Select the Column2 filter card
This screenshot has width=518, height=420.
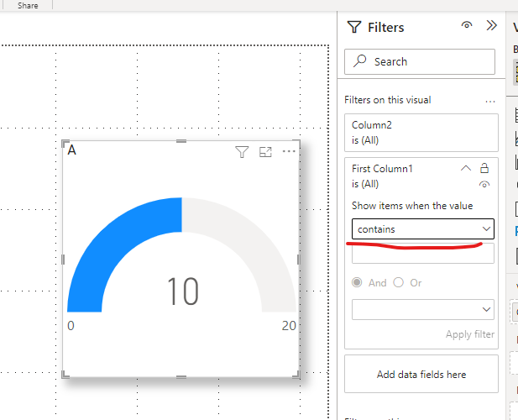421,133
